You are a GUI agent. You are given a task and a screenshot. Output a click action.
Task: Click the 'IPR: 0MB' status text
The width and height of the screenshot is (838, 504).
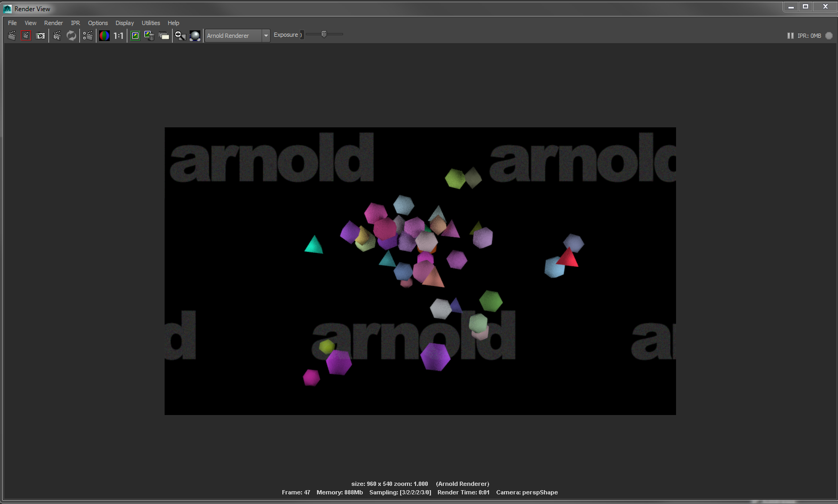809,36
